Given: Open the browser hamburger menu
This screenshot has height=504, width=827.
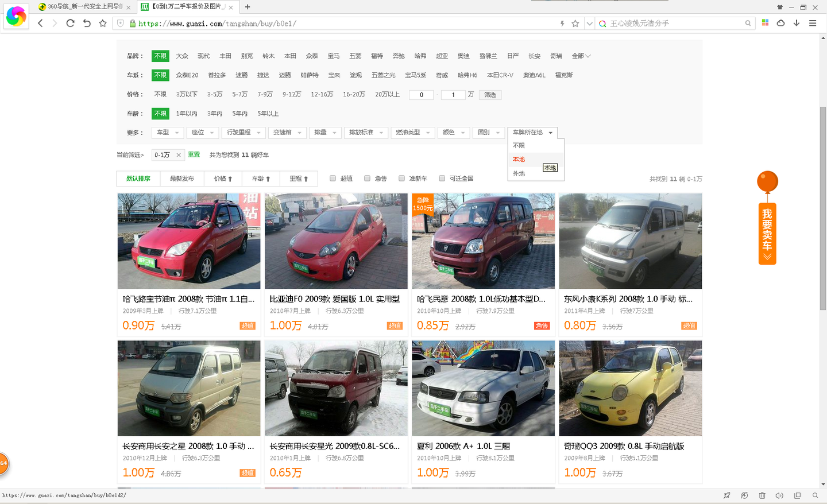Looking at the screenshot, I should tap(813, 23).
